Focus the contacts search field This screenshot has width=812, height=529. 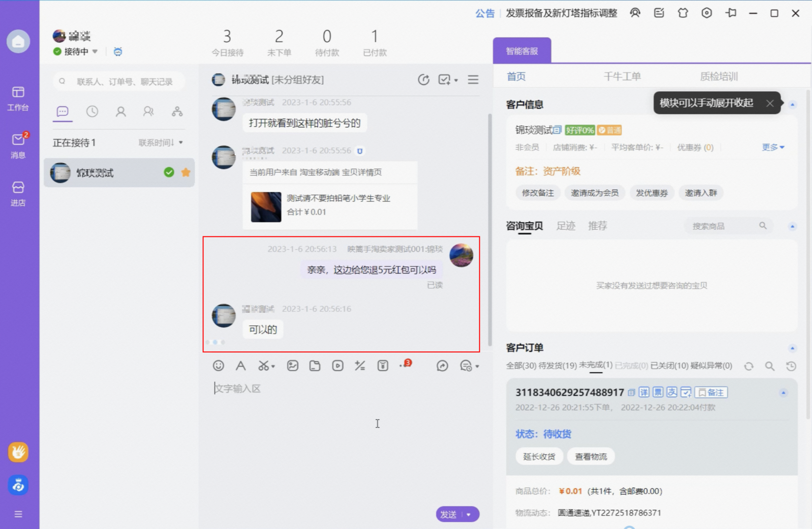pyautogui.click(x=119, y=82)
